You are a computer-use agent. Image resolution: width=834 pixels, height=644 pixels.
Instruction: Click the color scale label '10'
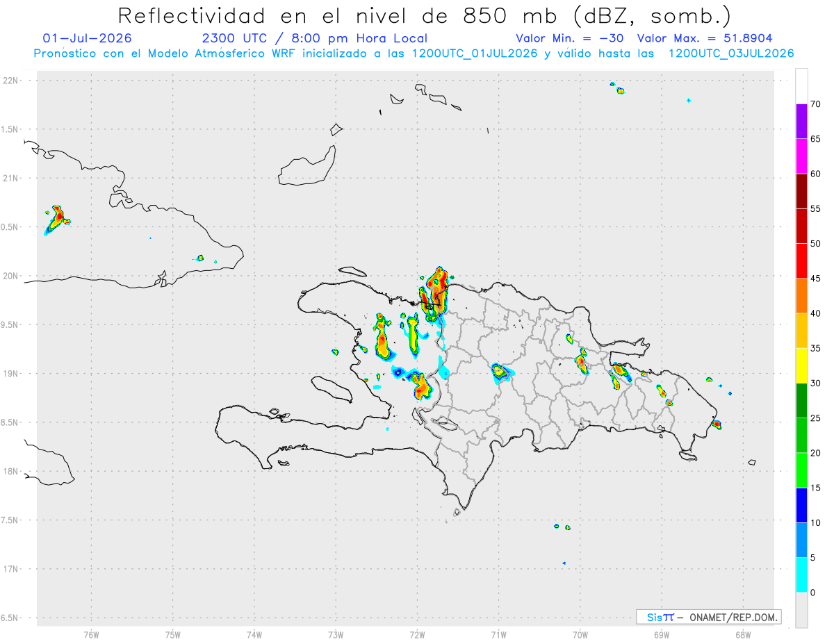816,522
